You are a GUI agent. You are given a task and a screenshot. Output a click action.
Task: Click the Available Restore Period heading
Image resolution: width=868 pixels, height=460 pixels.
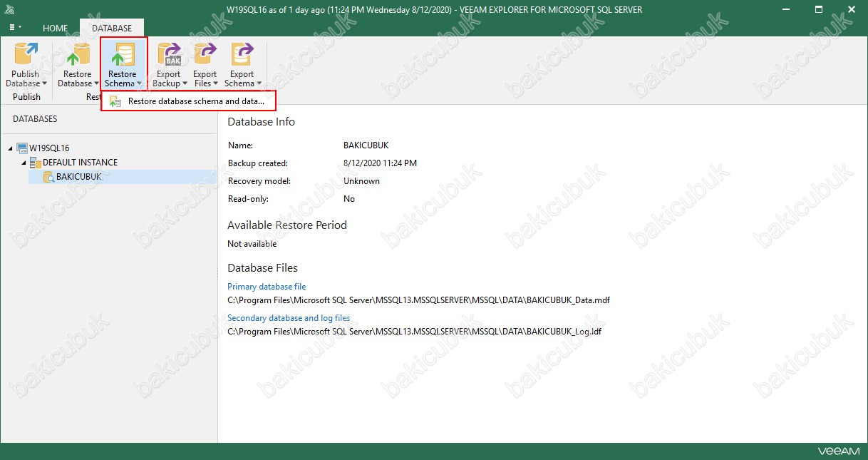[287, 225]
